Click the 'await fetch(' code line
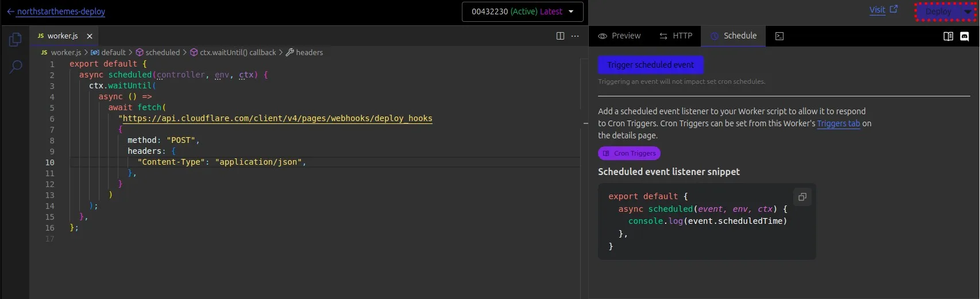 click(137, 107)
